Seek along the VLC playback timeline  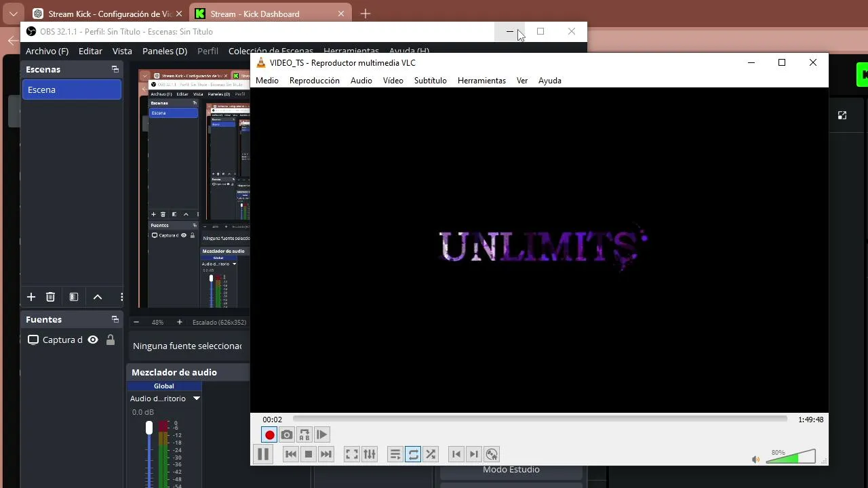(540, 420)
